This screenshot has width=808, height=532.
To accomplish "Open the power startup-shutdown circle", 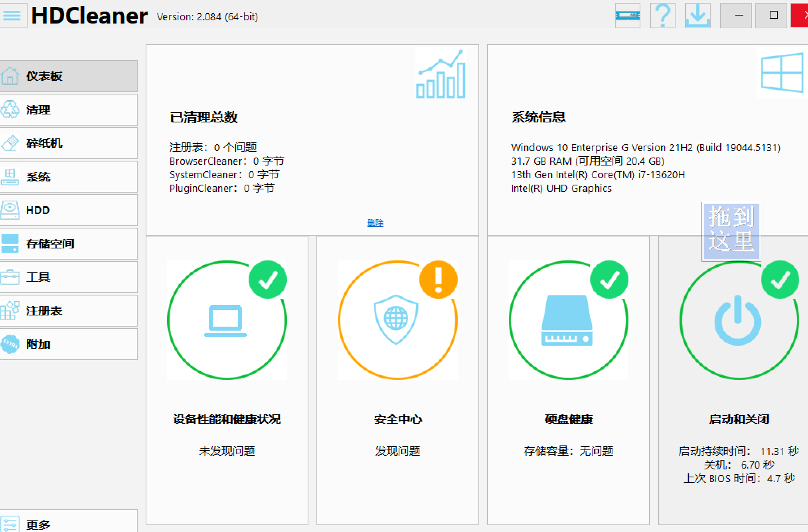I will pos(739,320).
